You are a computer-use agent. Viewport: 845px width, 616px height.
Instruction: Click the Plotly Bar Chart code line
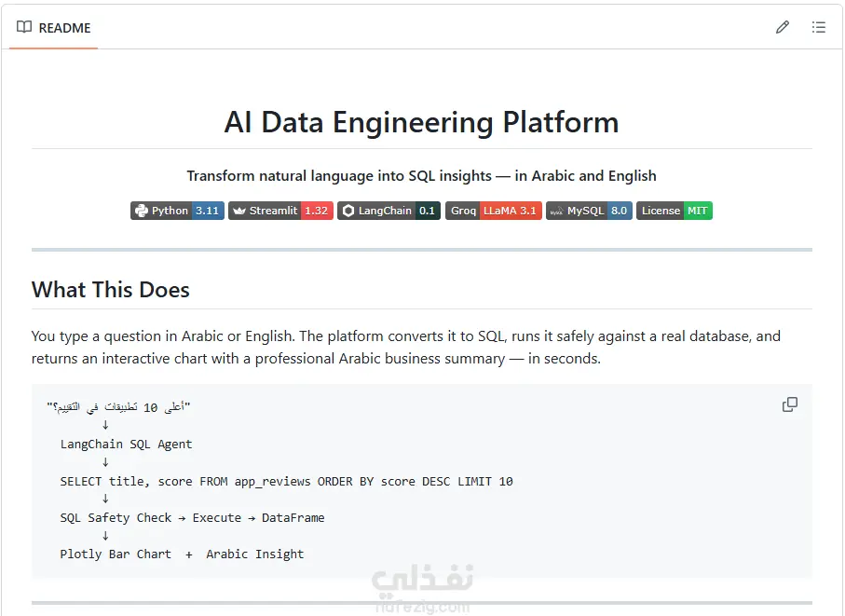point(183,554)
